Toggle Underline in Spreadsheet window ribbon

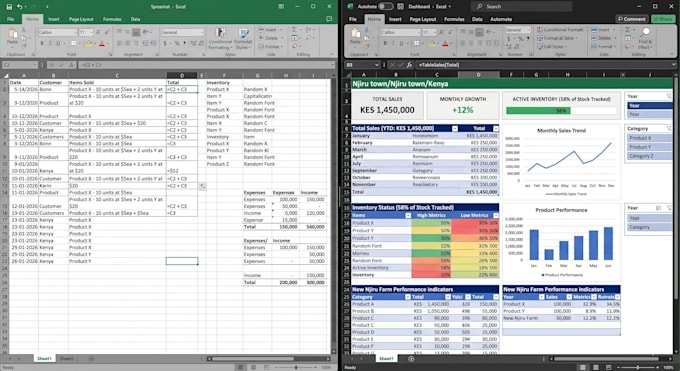point(58,43)
